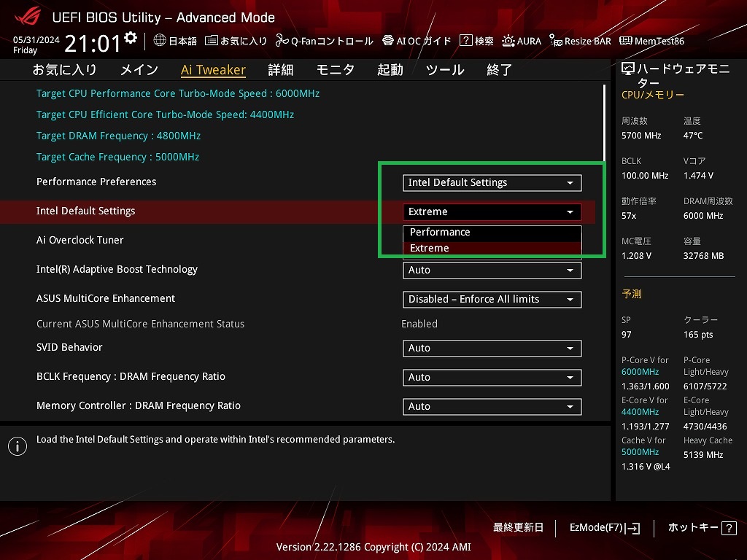
Task: Click Target CPU Efficient Core Turbo-Mode Speed text
Action: click(x=166, y=114)
